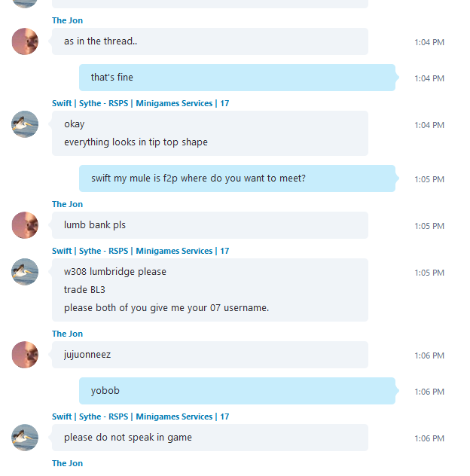Image resolution: width=470 pixels, height=476 pixels.
Task: Select the 'jujuonneez' message bubble
Action: (210, 355)
